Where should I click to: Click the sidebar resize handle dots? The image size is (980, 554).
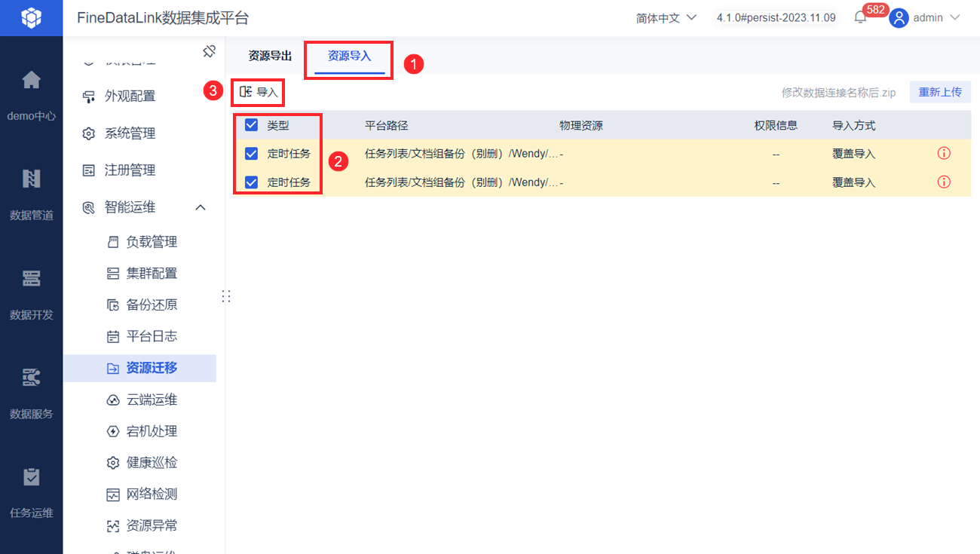(225, 296)
